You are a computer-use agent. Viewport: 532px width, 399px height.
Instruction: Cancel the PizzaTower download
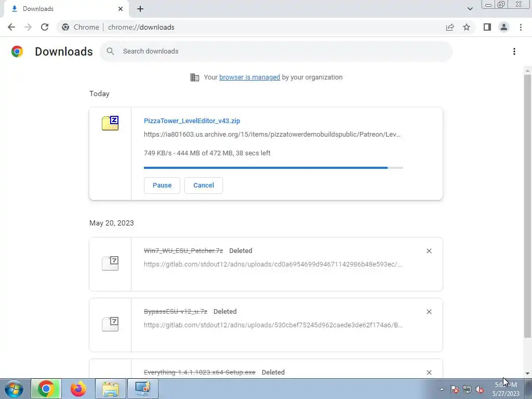pos(204,185)
